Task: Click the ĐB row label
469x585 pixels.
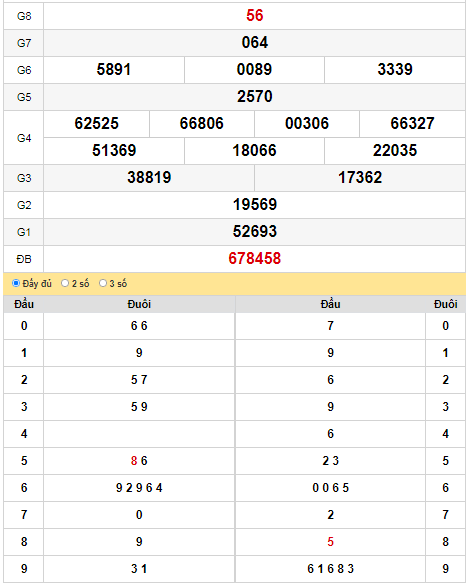Action: tap(24, 259)
